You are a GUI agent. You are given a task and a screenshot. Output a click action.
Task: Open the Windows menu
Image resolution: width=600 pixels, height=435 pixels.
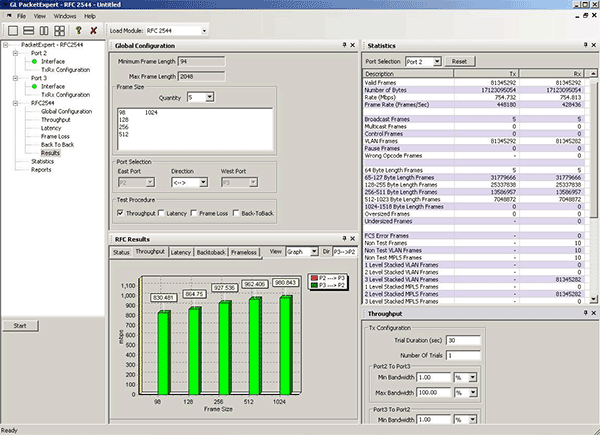tap(65, 16)
